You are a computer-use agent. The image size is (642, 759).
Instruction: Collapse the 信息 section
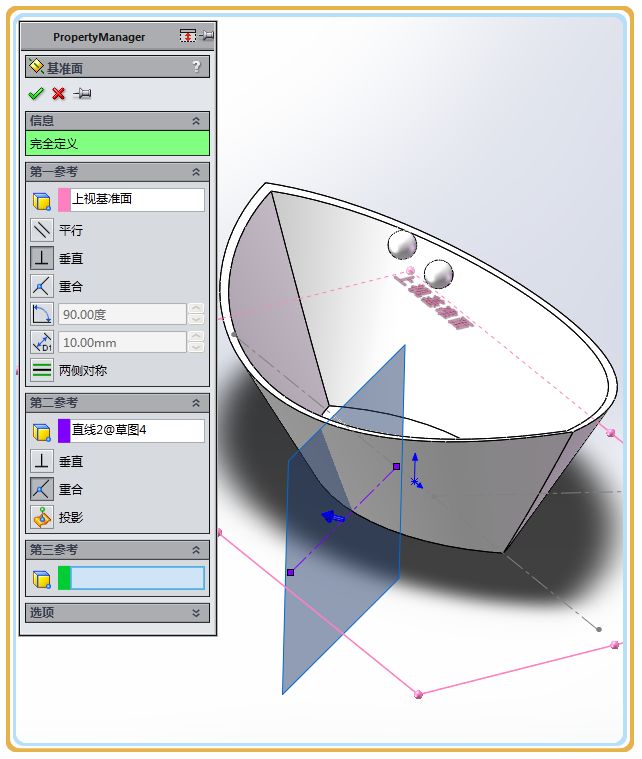pyautogui.click(x=196, y=121)
